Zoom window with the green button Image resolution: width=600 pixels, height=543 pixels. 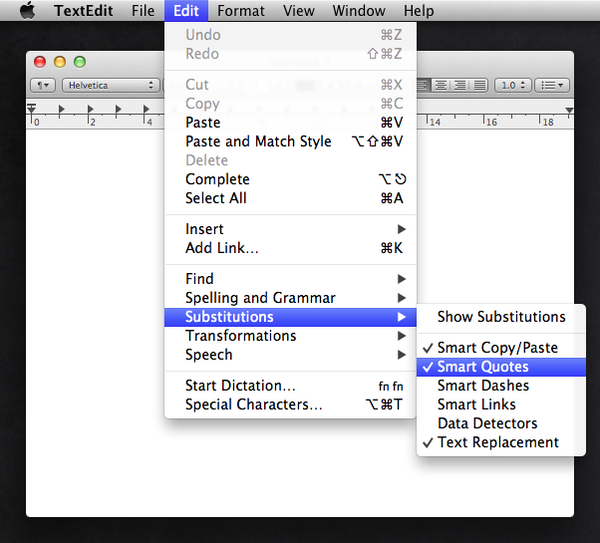pos(80,62)
